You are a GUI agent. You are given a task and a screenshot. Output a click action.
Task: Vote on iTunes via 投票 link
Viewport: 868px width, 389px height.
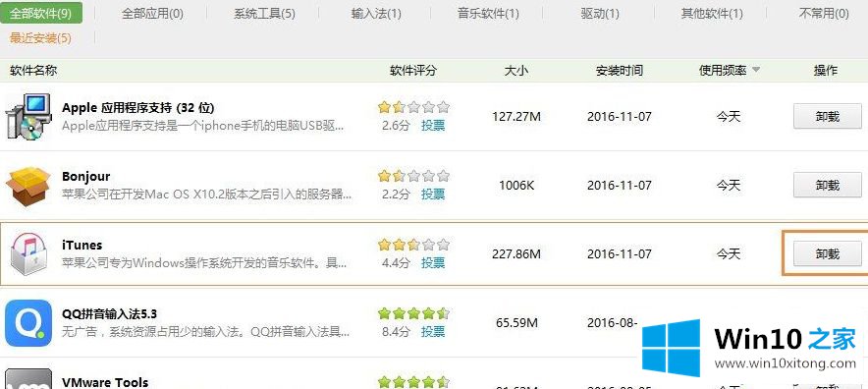pyautogui.click(x=433, y=262)
